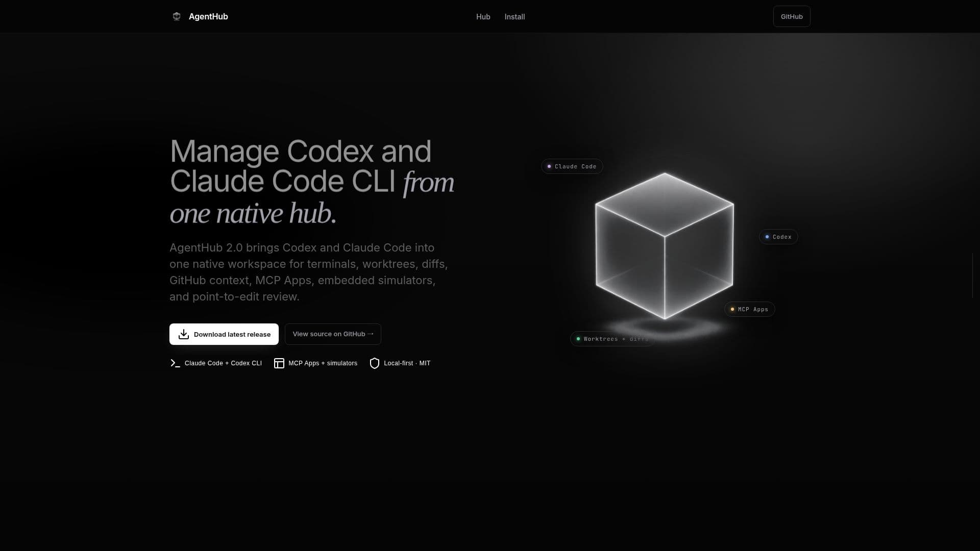This screenshot has width=980, height=551.
Task: Click the 'Manage Codex and' headline text
Action: pos(301,152)
